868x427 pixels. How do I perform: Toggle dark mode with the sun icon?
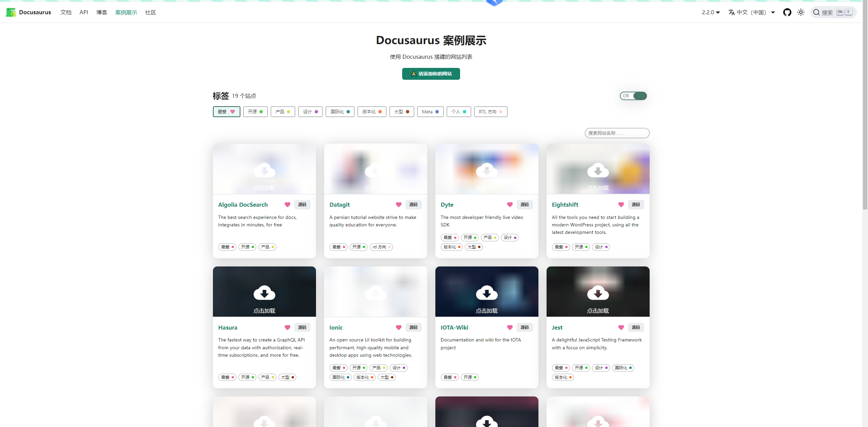click(801, 12)
